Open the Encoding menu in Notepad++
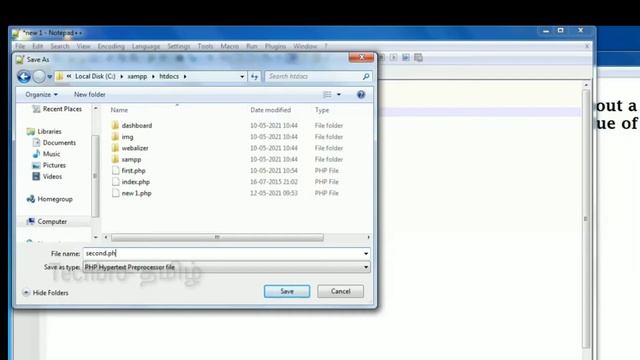This screenshot has width=640, height=360. point(111,46)
